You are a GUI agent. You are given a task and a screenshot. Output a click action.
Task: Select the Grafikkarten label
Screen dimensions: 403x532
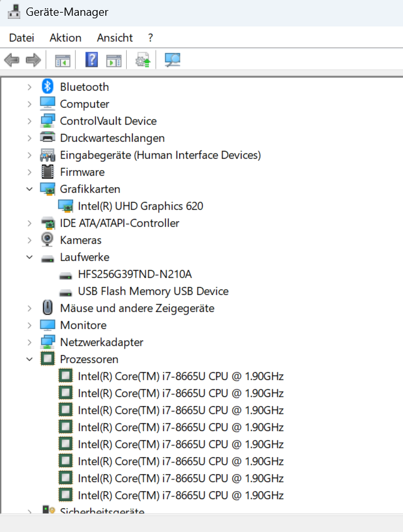tap(90, 189)
